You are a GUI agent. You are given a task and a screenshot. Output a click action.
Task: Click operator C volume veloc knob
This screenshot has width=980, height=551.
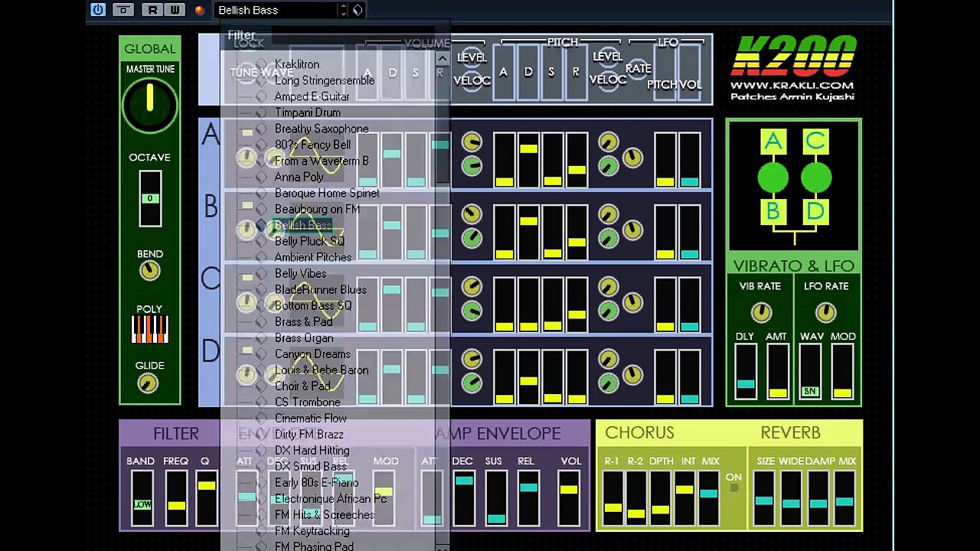pos(472,311)
